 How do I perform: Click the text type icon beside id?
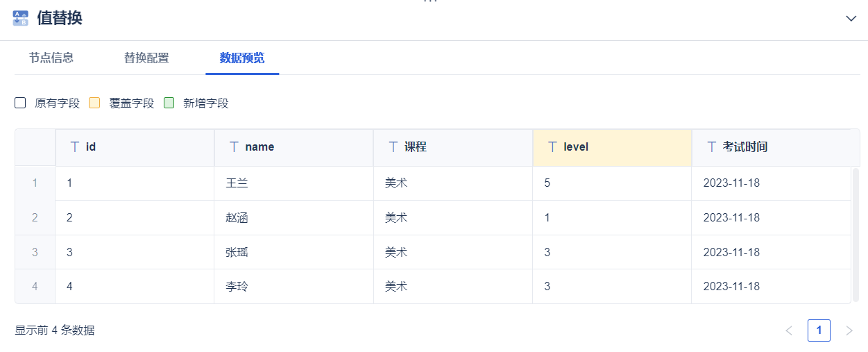pyautogui.click(x=75, y=147)
